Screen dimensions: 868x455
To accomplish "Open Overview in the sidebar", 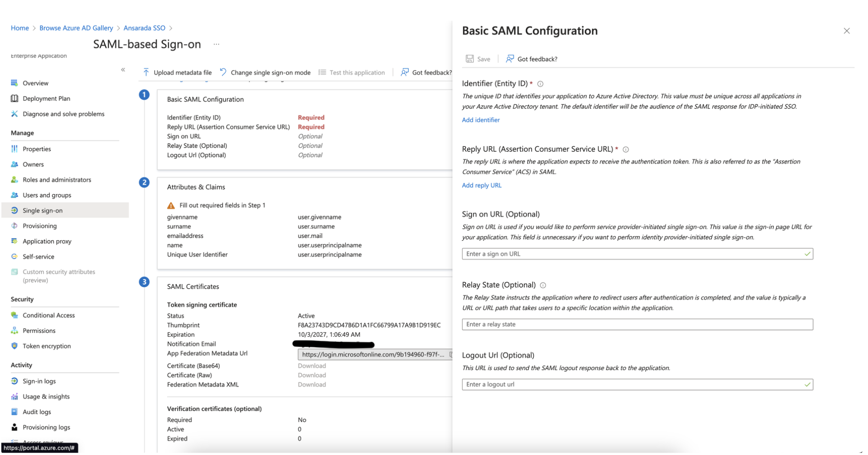I will coord(35,83).
